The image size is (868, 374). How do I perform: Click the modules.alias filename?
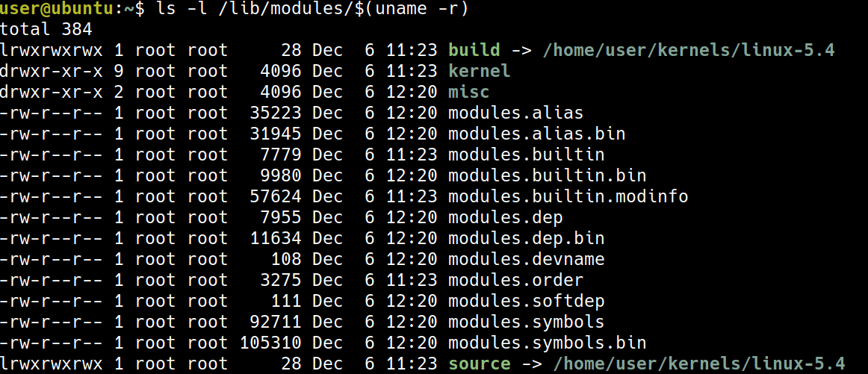515,113
